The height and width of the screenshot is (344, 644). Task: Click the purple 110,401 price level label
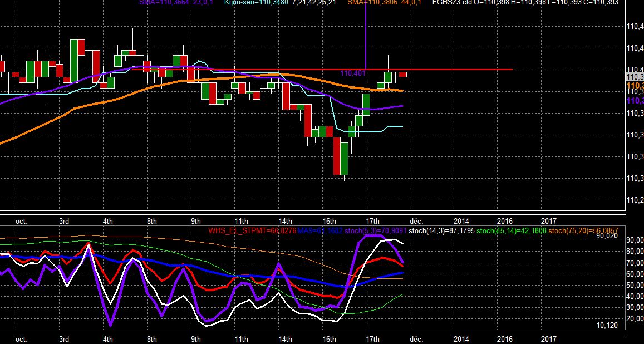pos(353,73)
